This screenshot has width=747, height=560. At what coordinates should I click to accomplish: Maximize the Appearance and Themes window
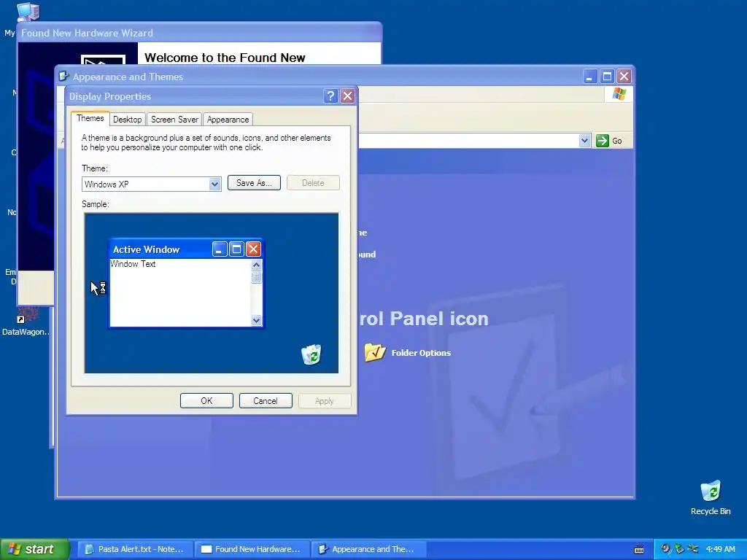608,77
